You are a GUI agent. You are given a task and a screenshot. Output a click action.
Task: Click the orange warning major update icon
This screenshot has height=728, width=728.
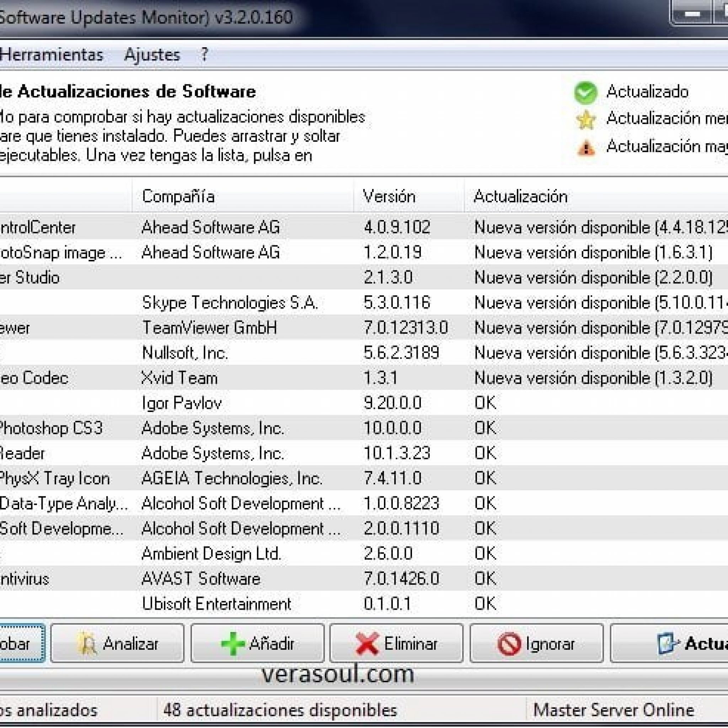(586, 147)
